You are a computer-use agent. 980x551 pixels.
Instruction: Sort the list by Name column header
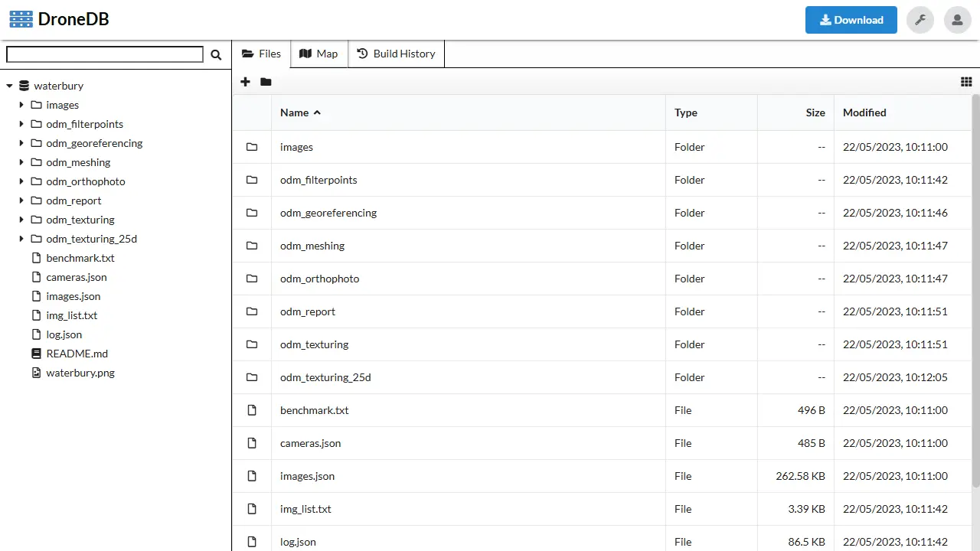tap(295, 112)
